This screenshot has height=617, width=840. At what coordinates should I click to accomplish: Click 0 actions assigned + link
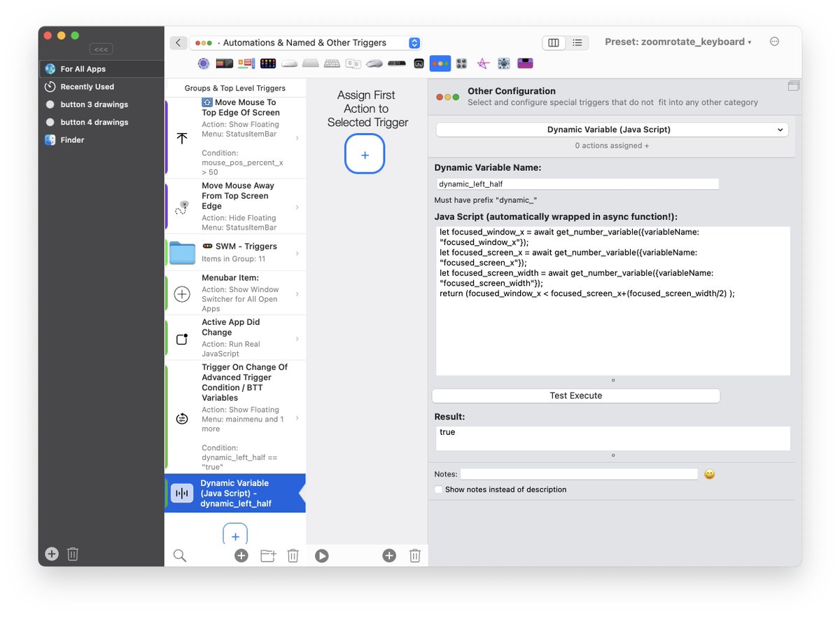(x=612, y=146)
